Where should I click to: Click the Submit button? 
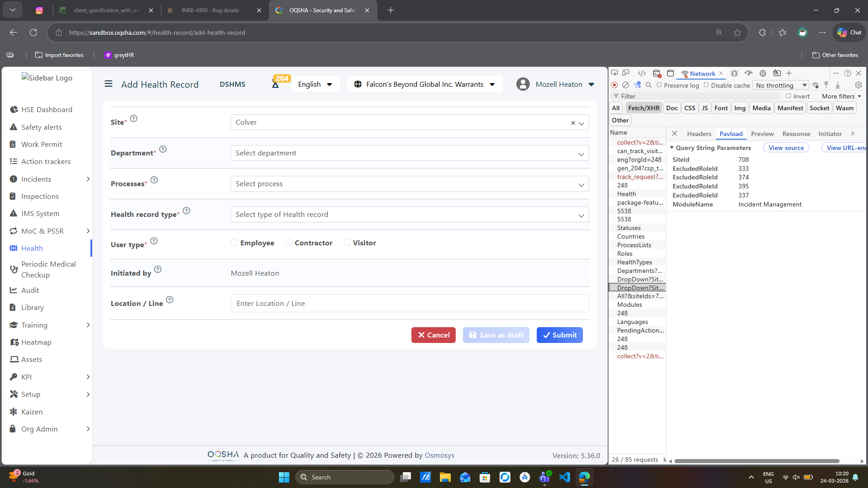[560, 335]
